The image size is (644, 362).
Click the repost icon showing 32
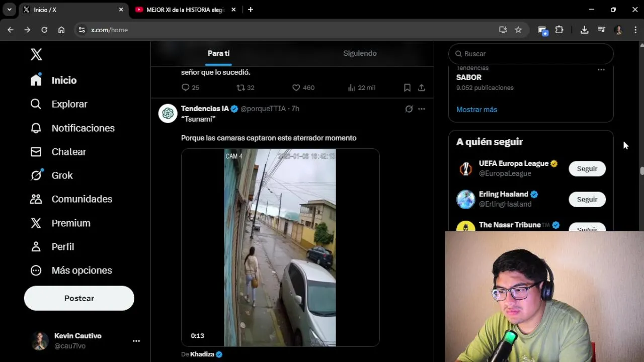click(x=241, y=87)
